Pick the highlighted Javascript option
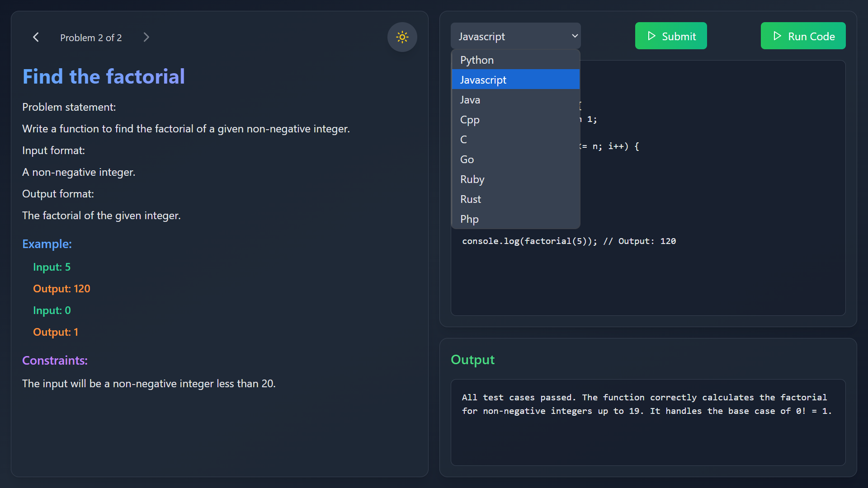 pyautogui.click(x=483, y=80)
